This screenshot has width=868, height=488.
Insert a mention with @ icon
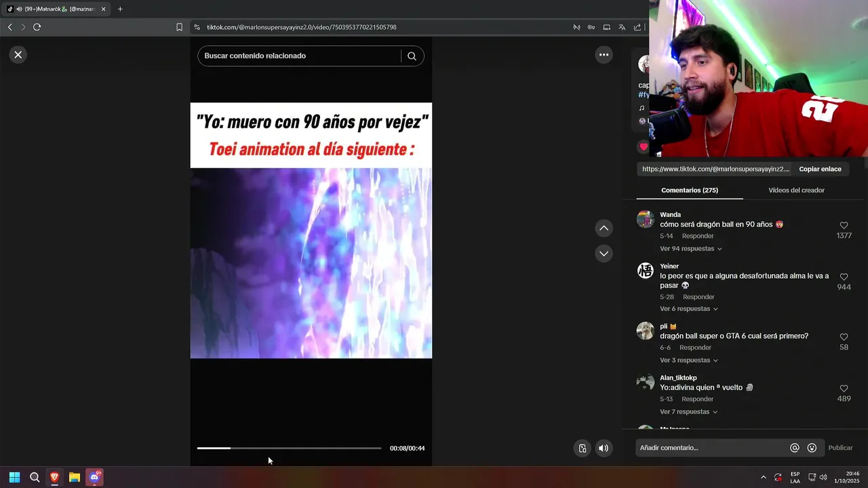click(x=795, y=448)
